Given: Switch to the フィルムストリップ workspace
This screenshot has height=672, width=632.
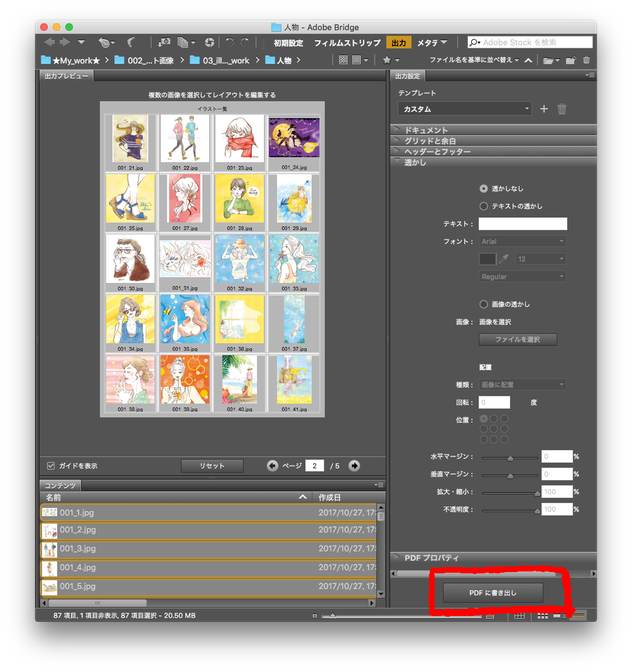Looking at the screenshot, I should [x=347, y=43].
